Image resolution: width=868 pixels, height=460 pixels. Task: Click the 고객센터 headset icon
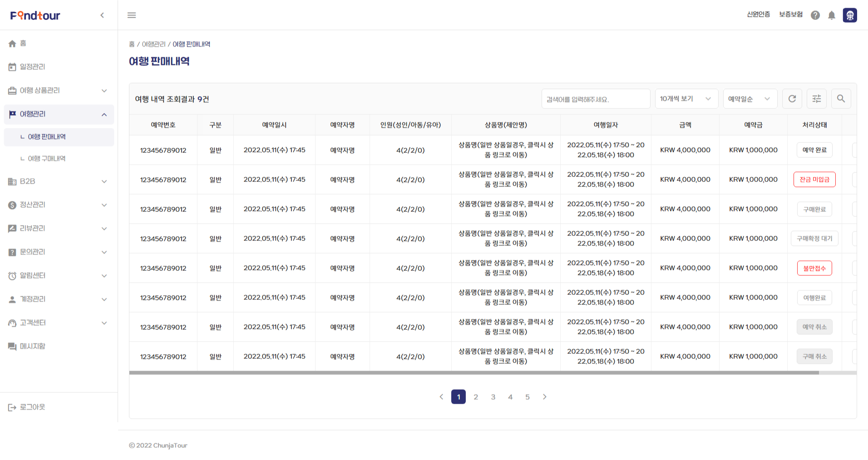(12, 323)
